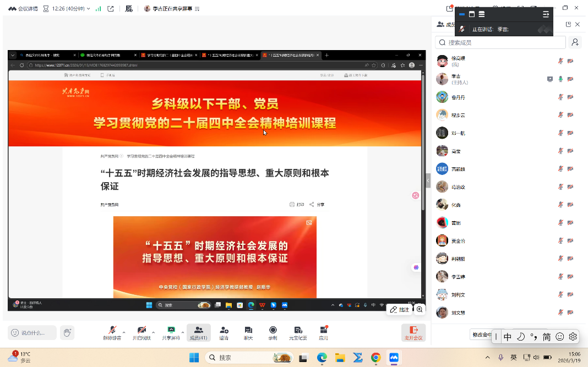Screen dimensions: 588x367
Task: Click the invite member icon beside search
Action: [575, 42]
